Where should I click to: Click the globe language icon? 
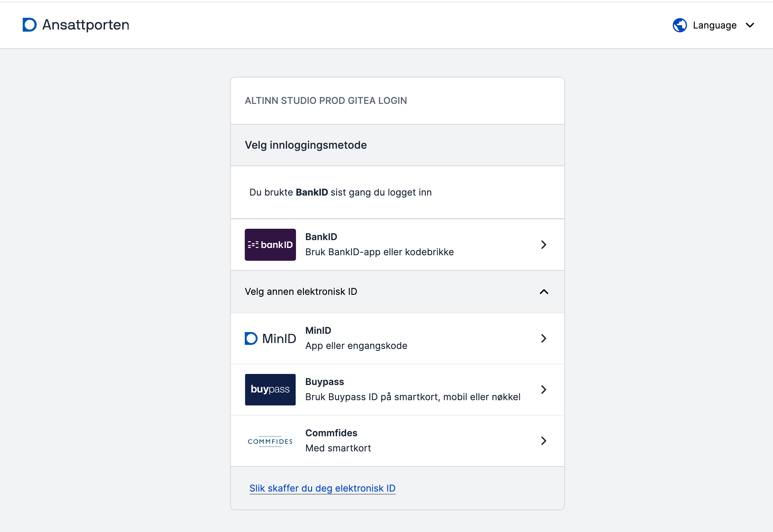click(x=680, y=25)
